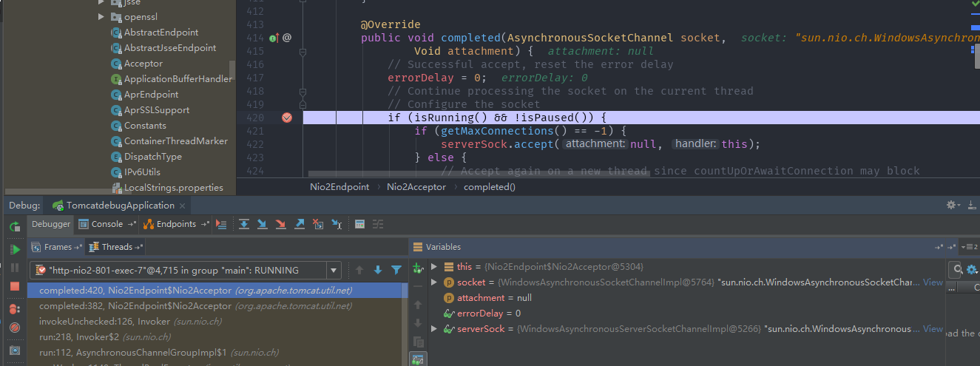
Task: Select Frames tab
Action: click(x=58, y=247)
